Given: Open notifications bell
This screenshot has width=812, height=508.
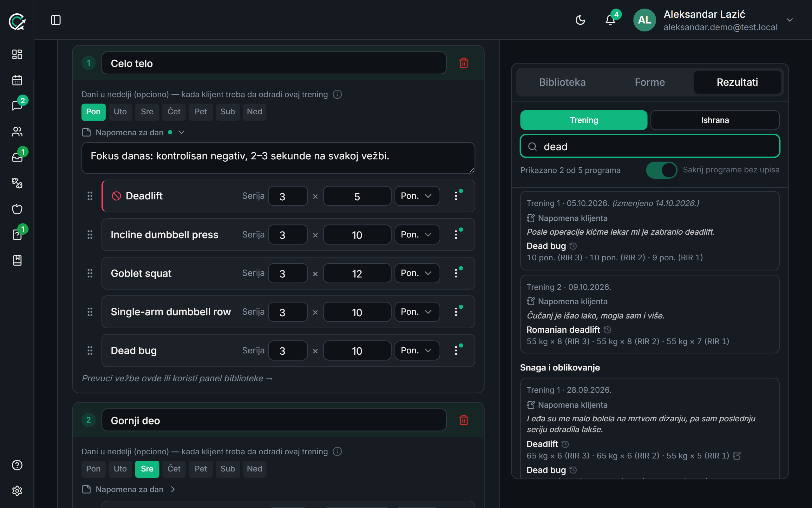Looking at the screenshot, I should (x=610, y=20).
